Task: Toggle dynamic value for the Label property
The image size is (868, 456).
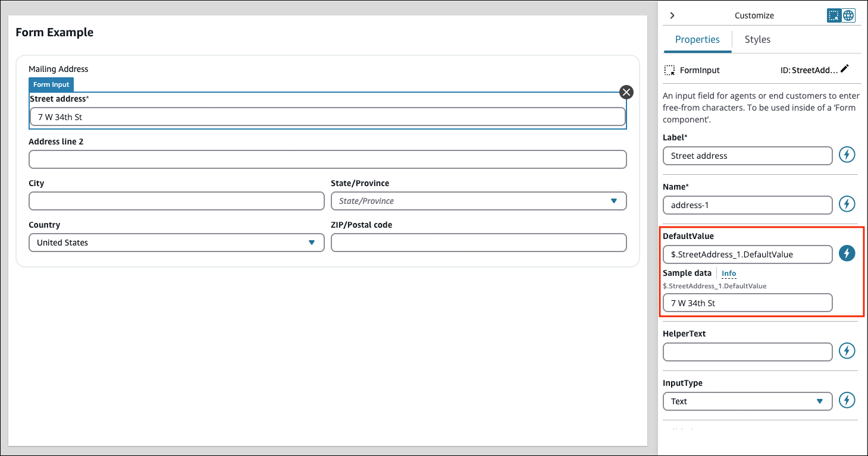Action: (x=847, y=155)
